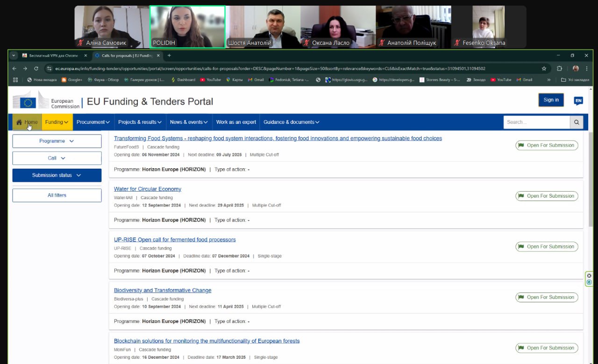Click the search magnifier button

click(x=577, y=122)
